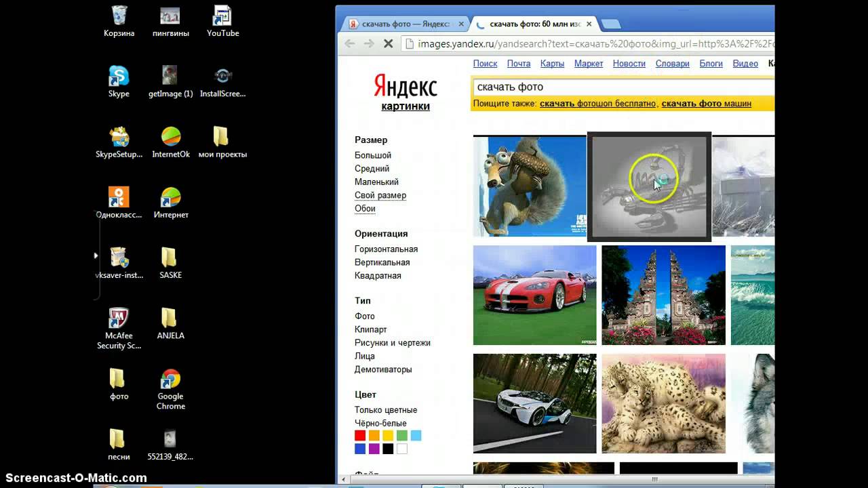Image resolution: width=868 pixels, height=488 pixels.
Task: Launch the Google Chrome desktop shortcut
Action: (170, 389)
